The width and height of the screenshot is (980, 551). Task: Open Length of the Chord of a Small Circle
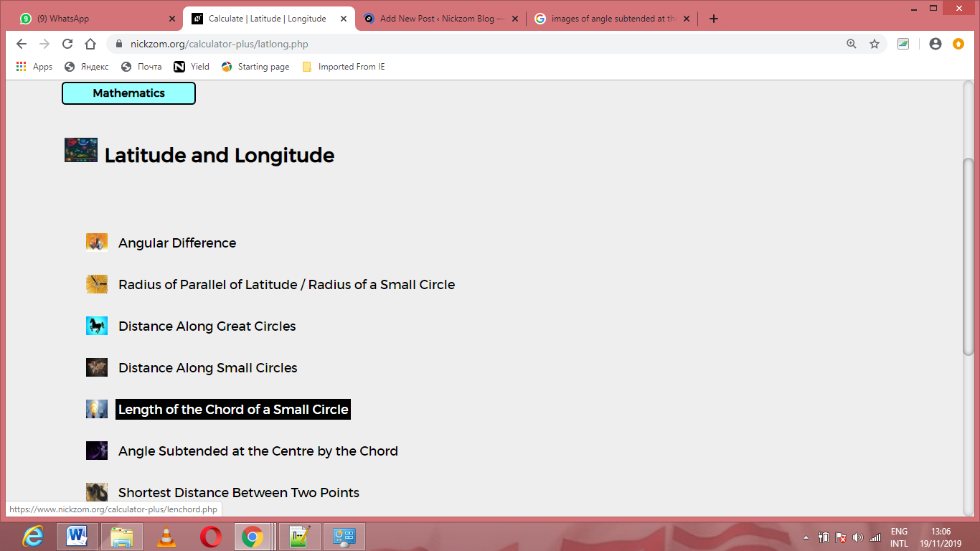(x=233, y=409)
